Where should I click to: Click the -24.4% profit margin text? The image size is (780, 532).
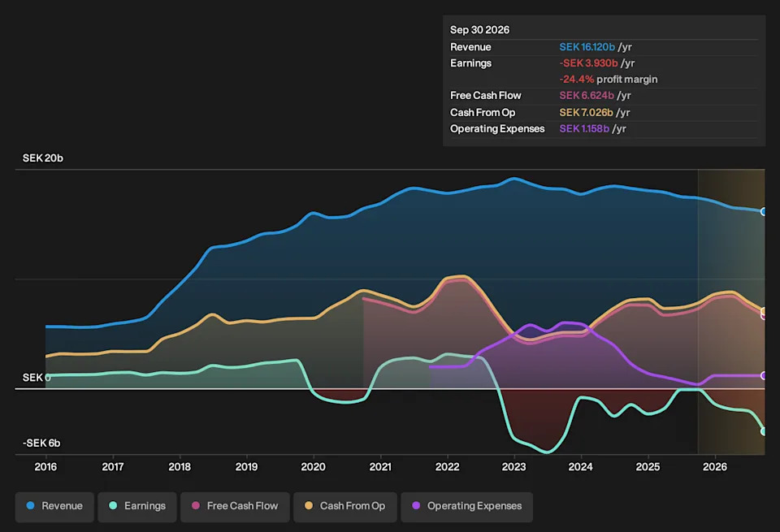[x=608, y=79]
